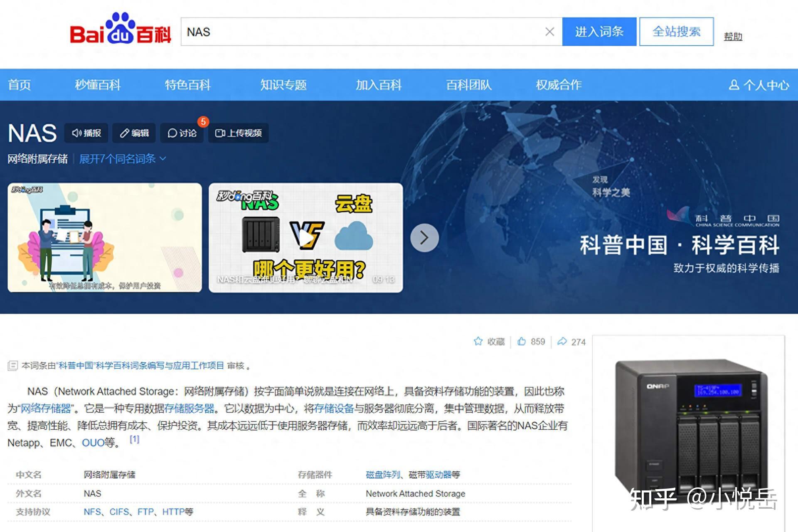Image resolution: width=798 pixels, height=532 pixels.
Task: Expand 展开7个同名词条 dropdown
Action: click(123, 159)
